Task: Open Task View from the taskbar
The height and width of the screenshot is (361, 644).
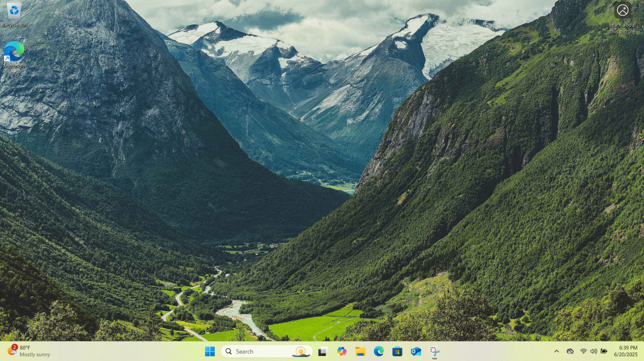Action: (323, 351)
